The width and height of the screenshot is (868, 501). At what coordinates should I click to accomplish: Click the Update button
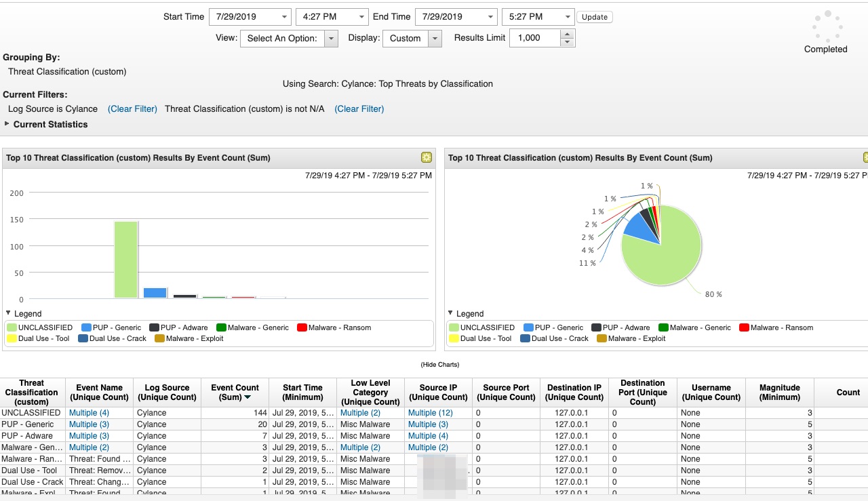click(x=595, y=16)
